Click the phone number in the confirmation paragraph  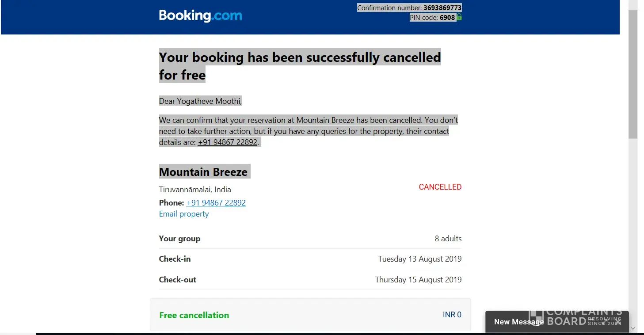pos(227,142)
